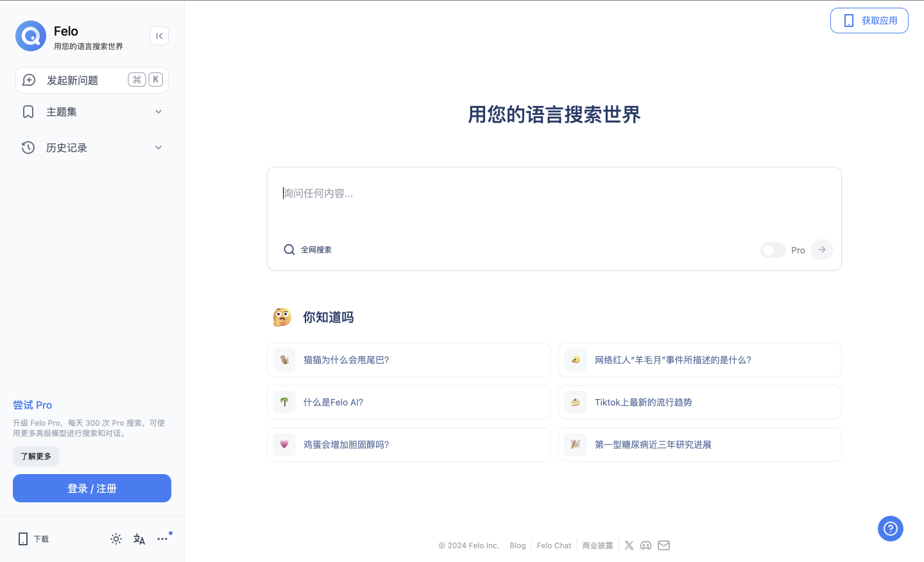Click the heading 用您的语言搜索世界

click(x=554, y=114)
